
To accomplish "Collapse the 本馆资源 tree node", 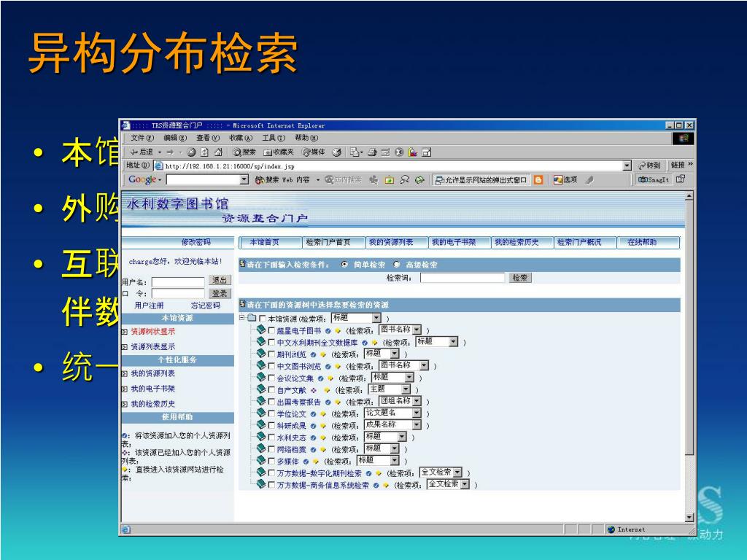I will [x=242, y=318].
